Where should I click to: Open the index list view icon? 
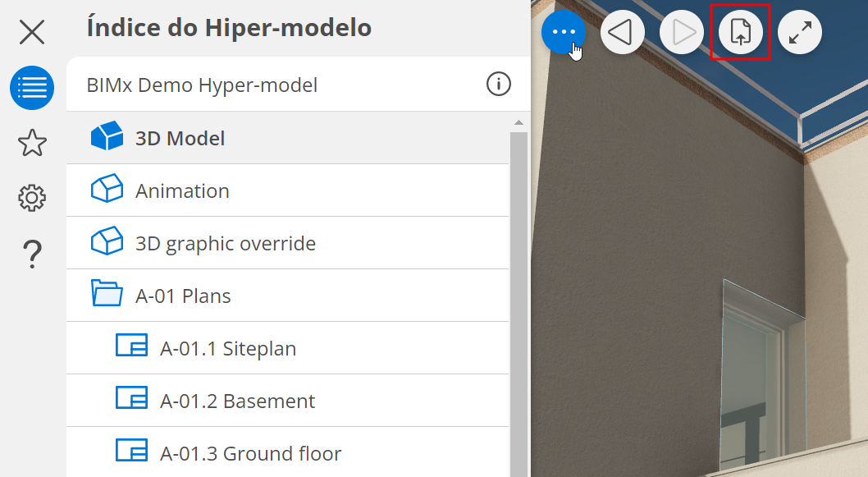(32, 88)
